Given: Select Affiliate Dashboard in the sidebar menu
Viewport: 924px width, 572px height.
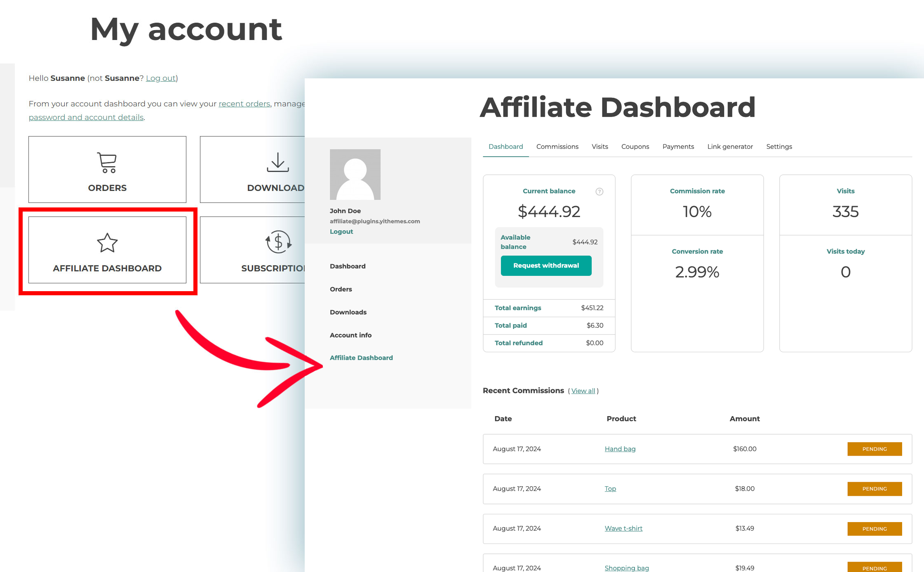Looking at the screenshot, I should click(x=361, y=358).
